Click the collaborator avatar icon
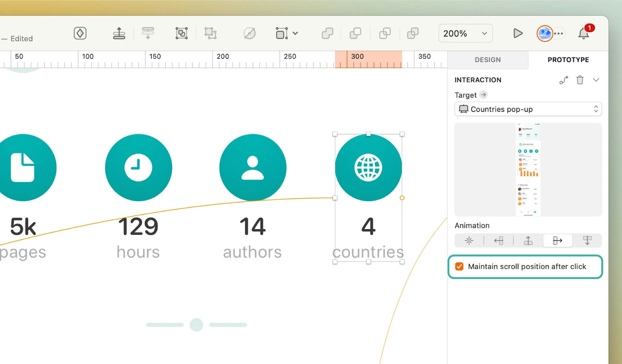 click(x=545, y=33)
